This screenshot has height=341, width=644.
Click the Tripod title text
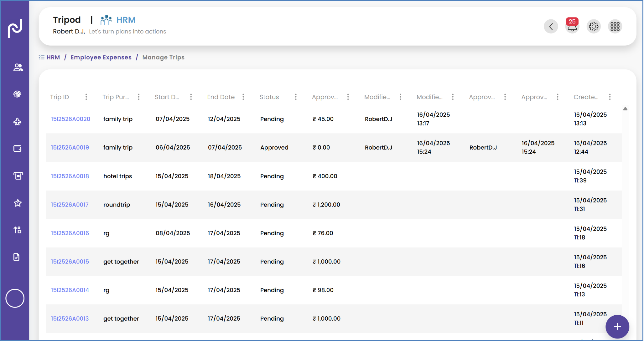(x=67, y=20)
